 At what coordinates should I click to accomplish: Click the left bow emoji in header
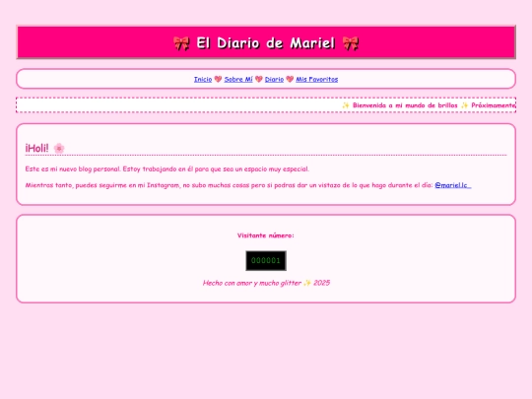pyautogui.click(x=181, y=43)
